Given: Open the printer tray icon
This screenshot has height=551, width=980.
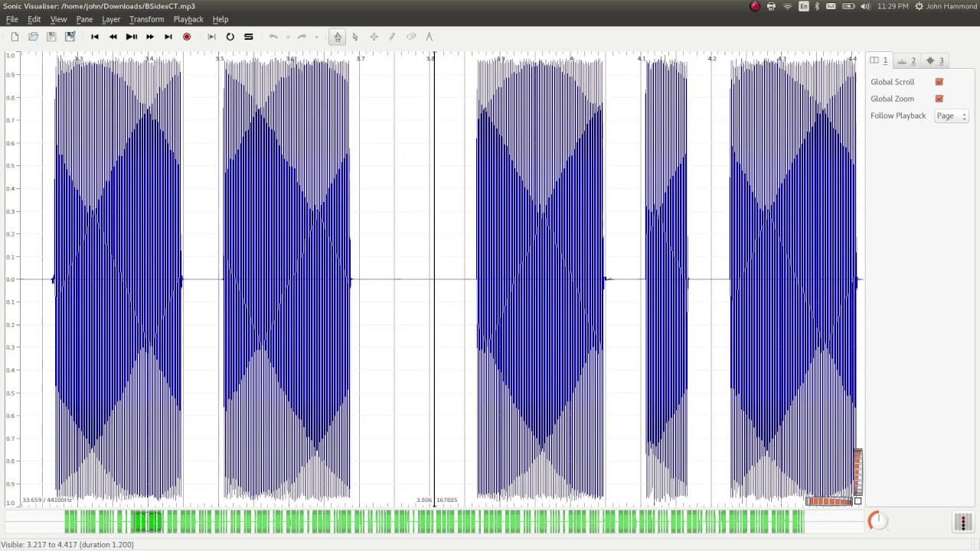Looking at the screenshot, I should coord(771,6).
